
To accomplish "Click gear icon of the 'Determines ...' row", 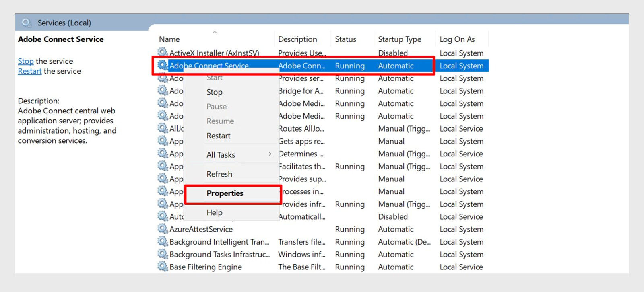I will (x=163, y=153).
